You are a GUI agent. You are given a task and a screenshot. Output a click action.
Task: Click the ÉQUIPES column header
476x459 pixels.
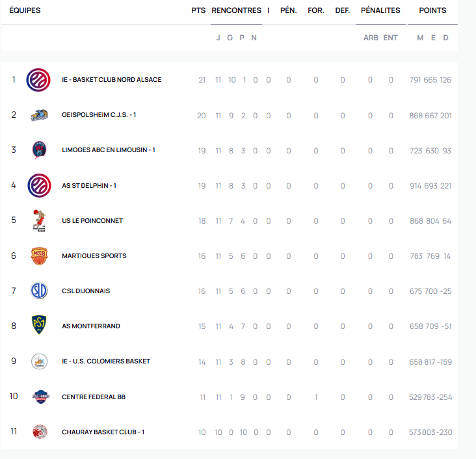click(x=25, y=10)
